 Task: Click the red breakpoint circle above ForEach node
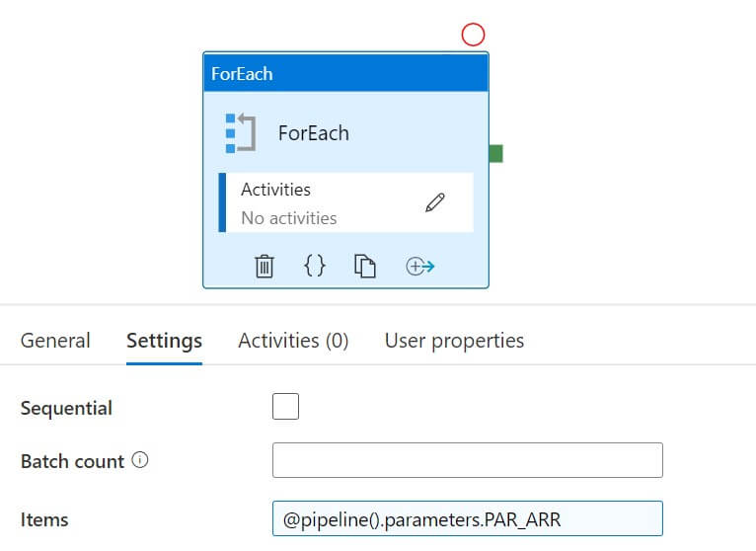474,36
